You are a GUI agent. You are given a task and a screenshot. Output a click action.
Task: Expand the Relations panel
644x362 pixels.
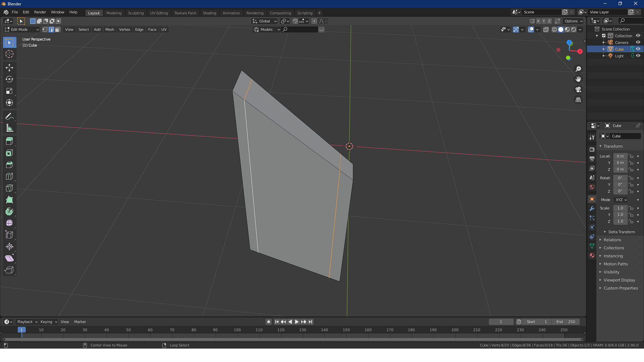pos(612,240)
